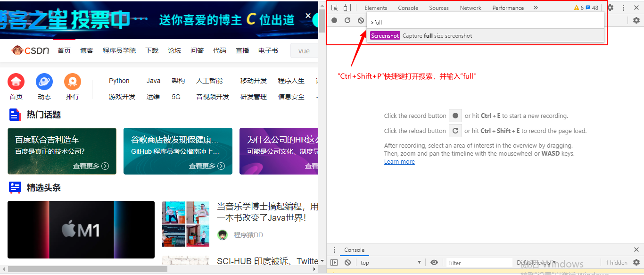Image resolution: width=644 pixels, height=275 pixels.
Task: Click the 精选头条 section icon
Action: point(15,188)
